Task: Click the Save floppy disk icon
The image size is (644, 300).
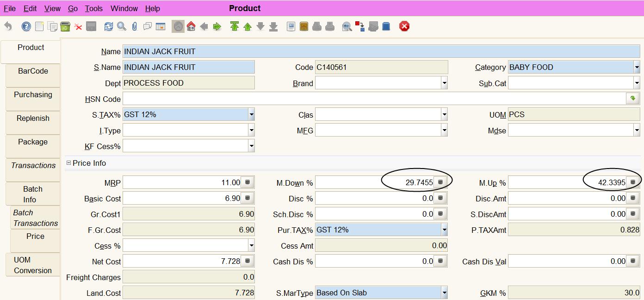Action: (91, 26)
